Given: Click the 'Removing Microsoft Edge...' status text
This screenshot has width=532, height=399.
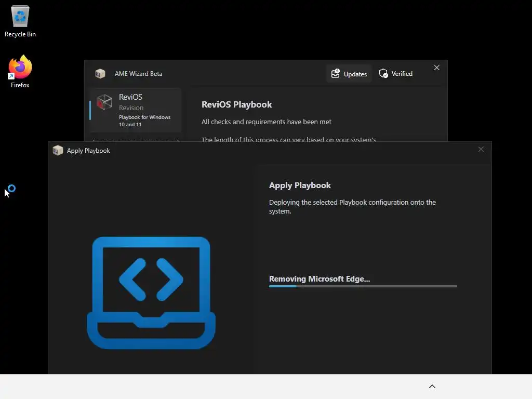Looking at the screenshot, I should click(x=320, y=279).
